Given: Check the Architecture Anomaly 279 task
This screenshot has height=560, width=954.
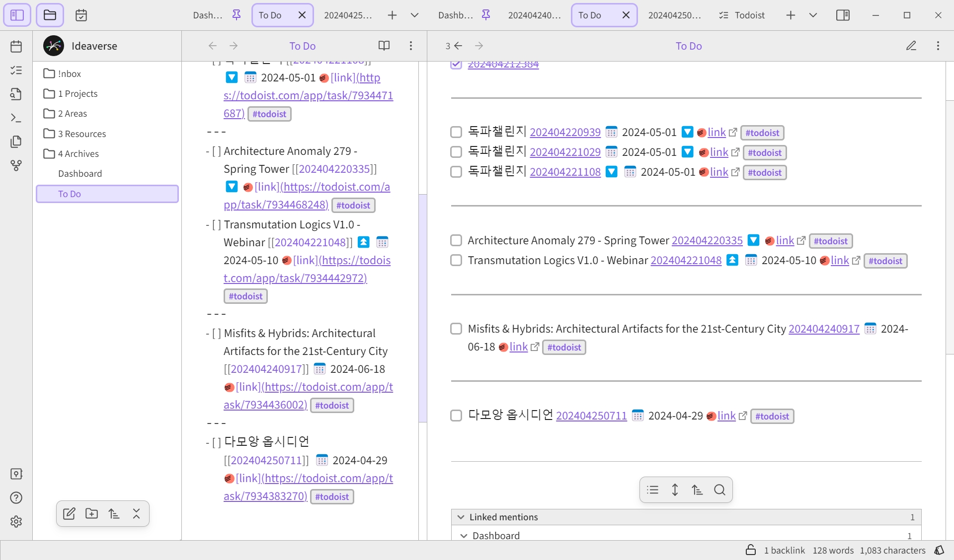Looking at the screenshot, I should click(x=456, y=241).
